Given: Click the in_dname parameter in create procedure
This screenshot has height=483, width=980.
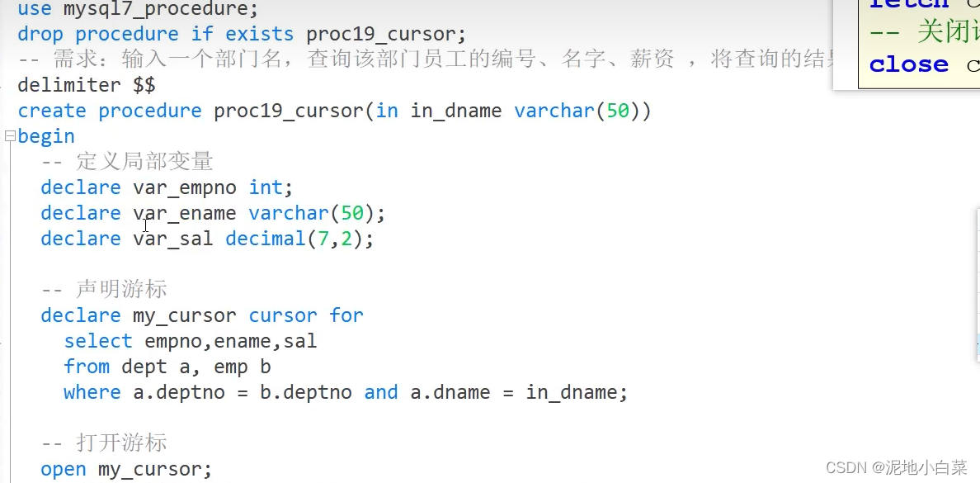Looking at the screenshot, I should 455,111.
